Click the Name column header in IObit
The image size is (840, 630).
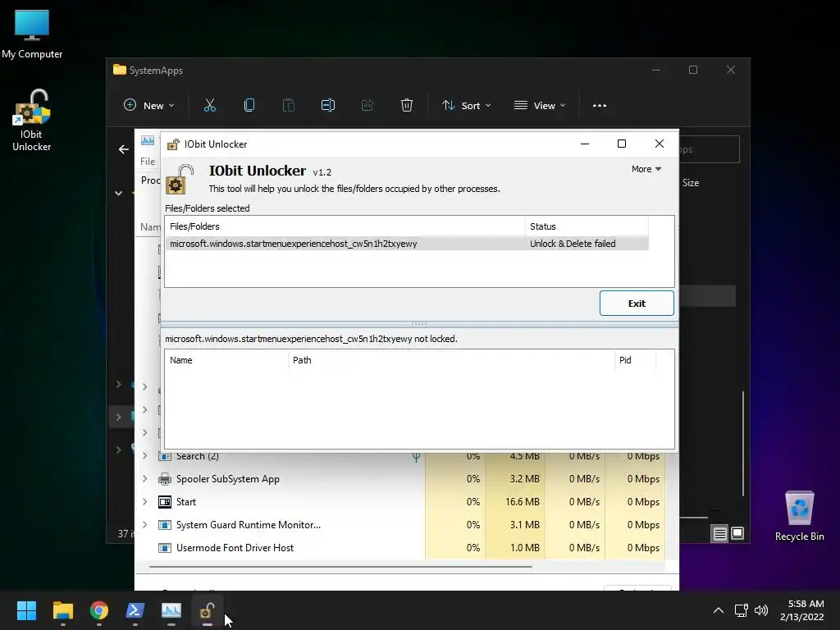tap(226, 361)
